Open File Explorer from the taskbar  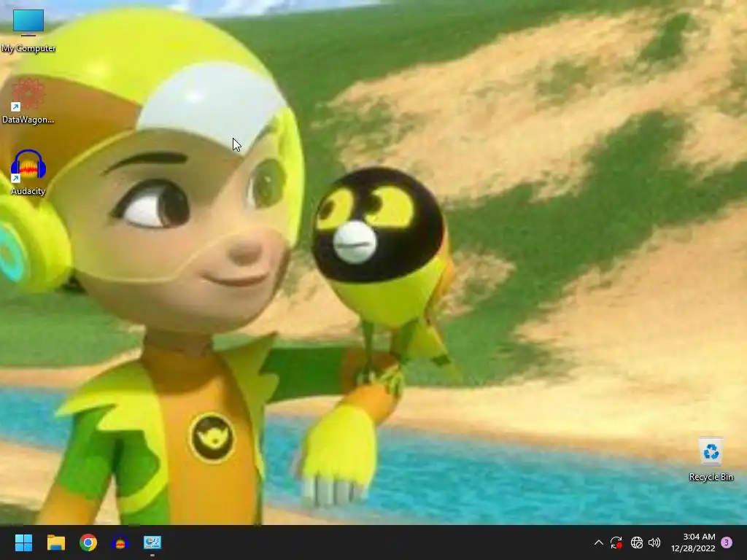55,542
